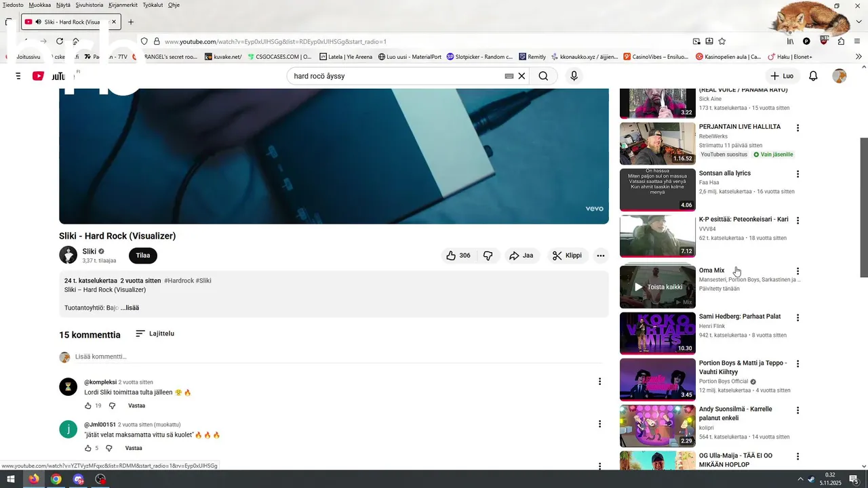Viewport: 868px width, 488px height.
Task: Open menu for Andy Suonsilmä video
Action: point(797,410)
